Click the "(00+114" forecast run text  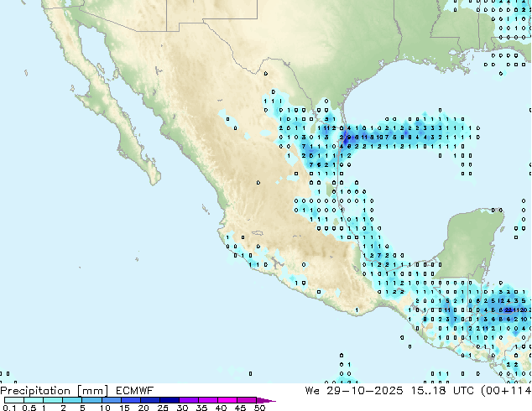[506, 391]
